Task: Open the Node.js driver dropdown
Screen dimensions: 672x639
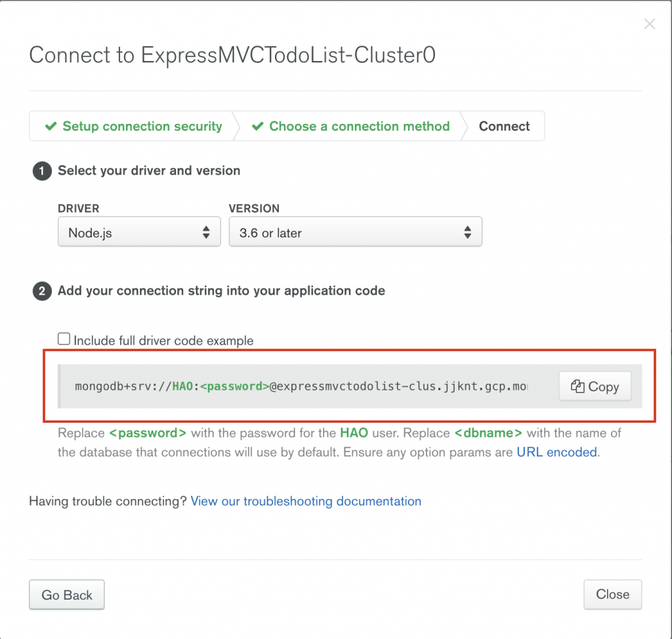Action: pos(139,232)
